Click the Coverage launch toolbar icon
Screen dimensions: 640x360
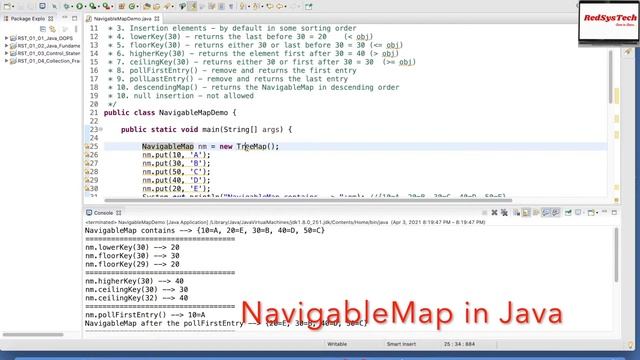(93, 6)
